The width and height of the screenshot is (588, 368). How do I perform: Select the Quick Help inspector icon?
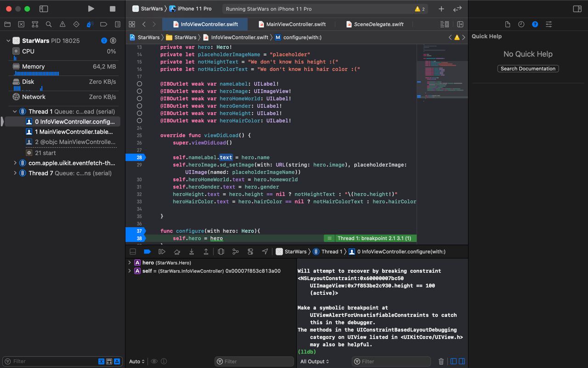pos(535,24)
